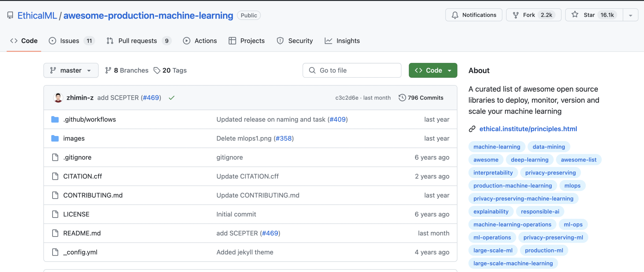The width and height of the screenshot is (644, 272).
Task: Open the Projects tab
Action: coord(247,41)
